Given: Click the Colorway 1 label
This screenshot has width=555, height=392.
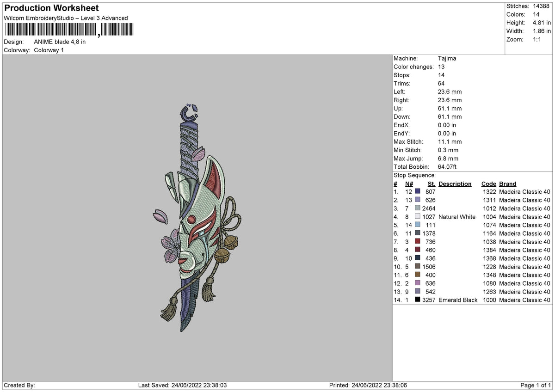Looking at the screenshot, I should (49, 50).
